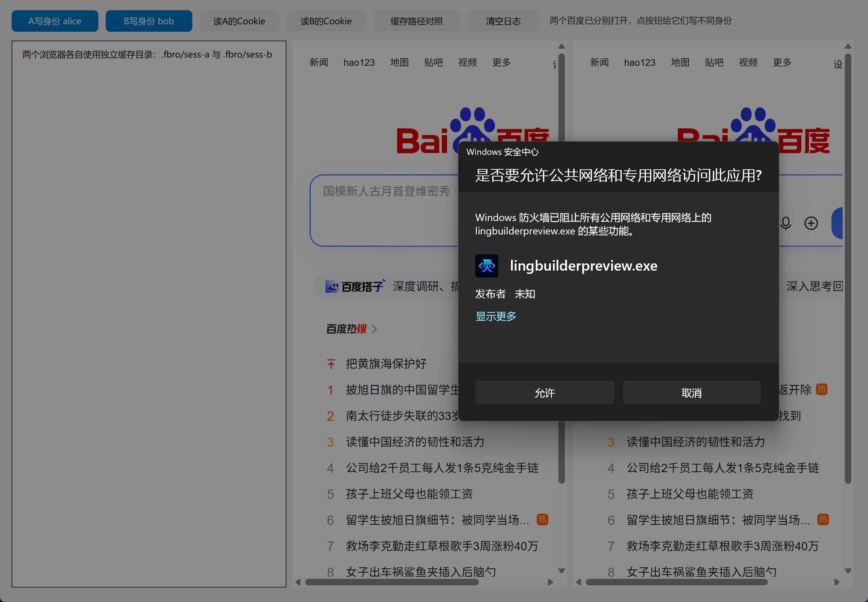The width and height of the screenshot is (868, 602).
Task: Click the B写身份 bob button
Action: 149,21
